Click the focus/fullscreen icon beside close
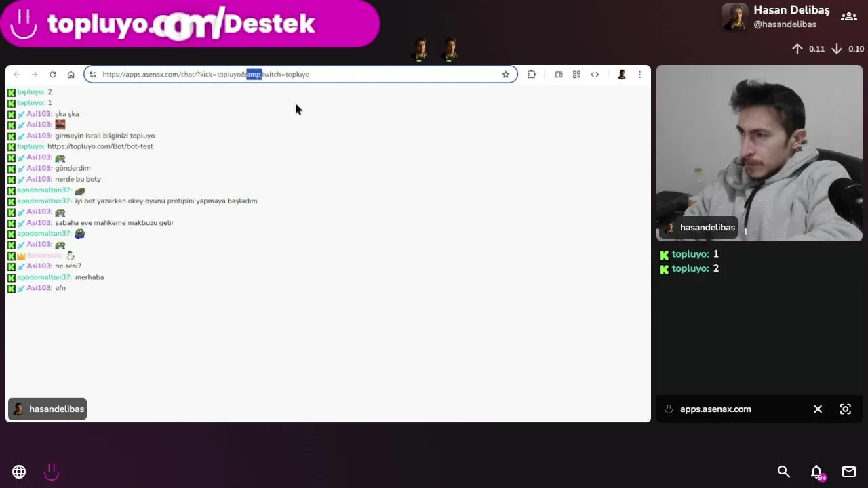Viewport: 868px width, 488px height. (846, 409)
